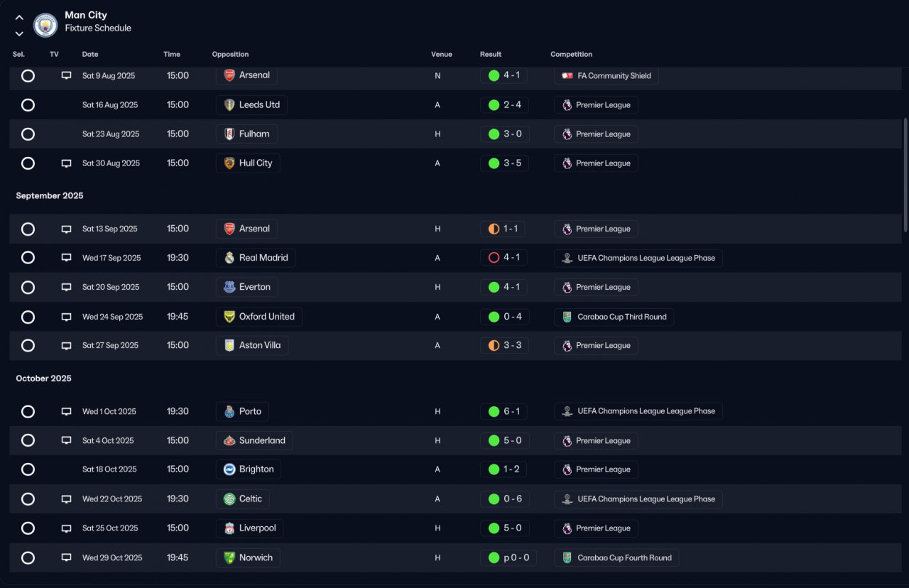909x588 pixels.
Task: Click the green win indicator for Liverpool match
Action: tap(494, 528)
